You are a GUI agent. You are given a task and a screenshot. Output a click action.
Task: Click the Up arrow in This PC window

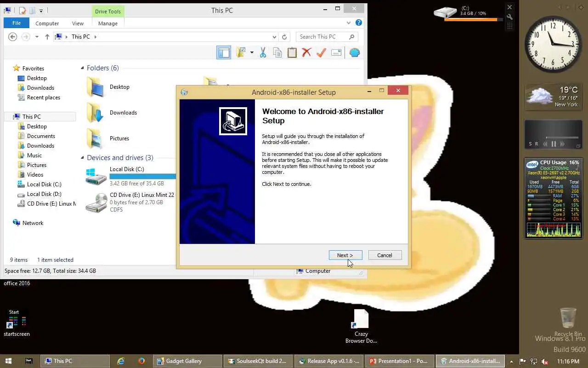click(47, 37)
